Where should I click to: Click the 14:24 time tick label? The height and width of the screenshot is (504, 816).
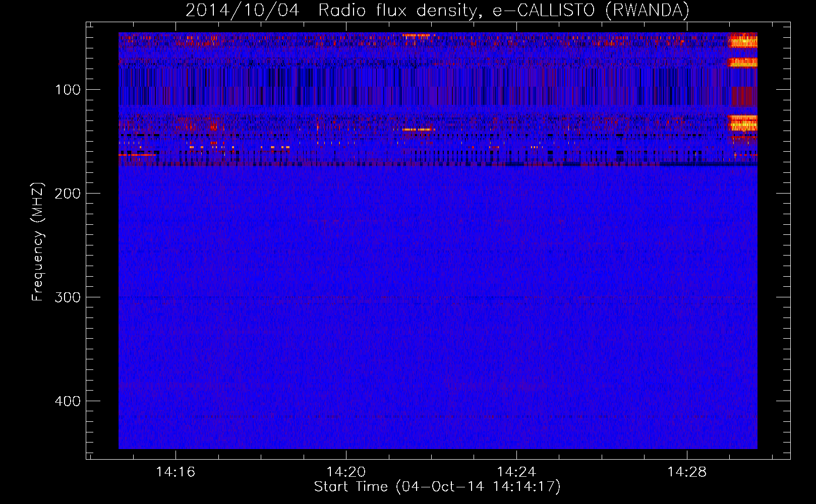point(516,472)
